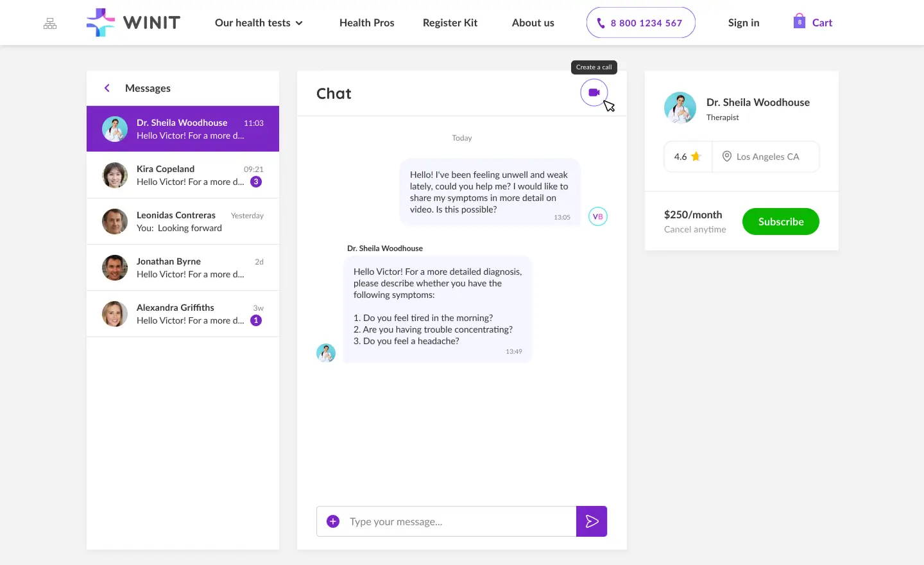Open Kira Copeland's conversation
This screenshot has height=565, width=924.
pos(183,175)
